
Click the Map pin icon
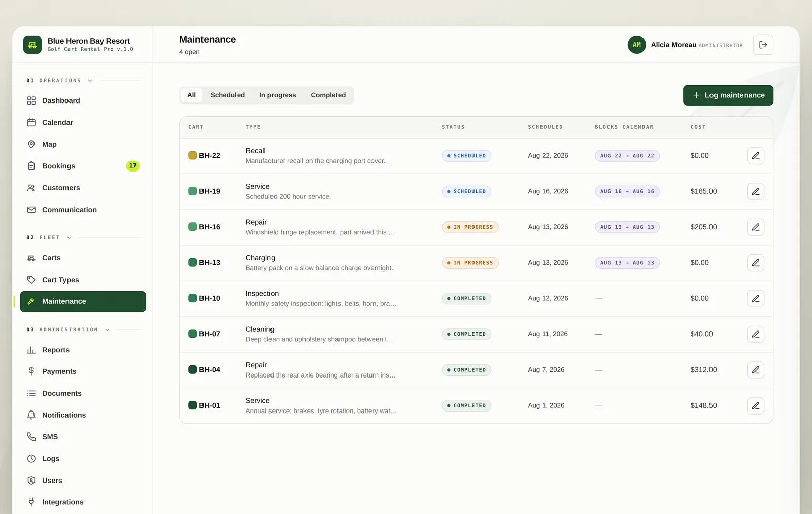click(31, 145)
